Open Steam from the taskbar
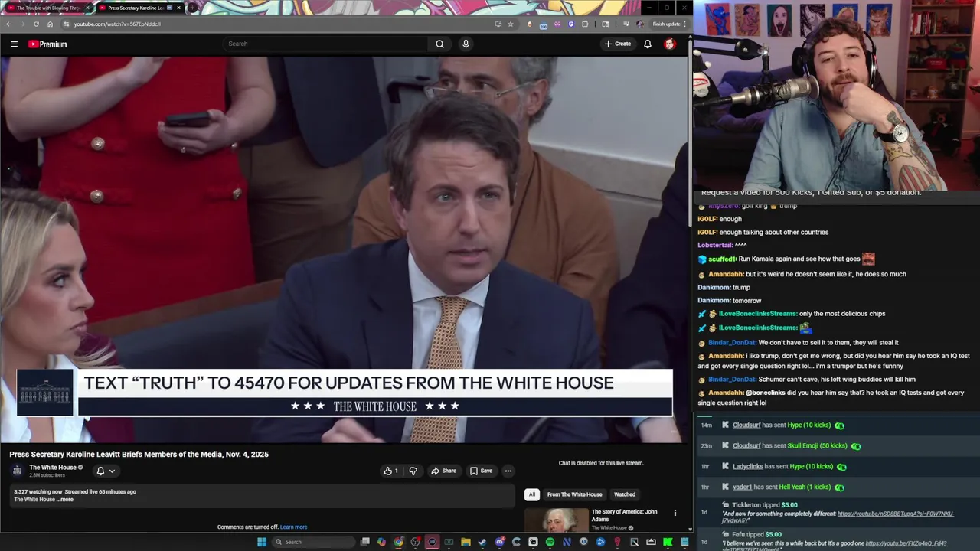The height and width of the screenshot is (551, 980). coord(482,542)
